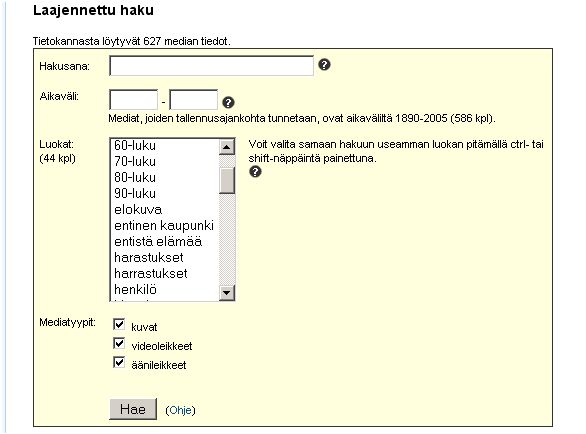Click the Luokat list scroll up arrow
This screenshot has width=586, height=434.
[x=226, y=147]
